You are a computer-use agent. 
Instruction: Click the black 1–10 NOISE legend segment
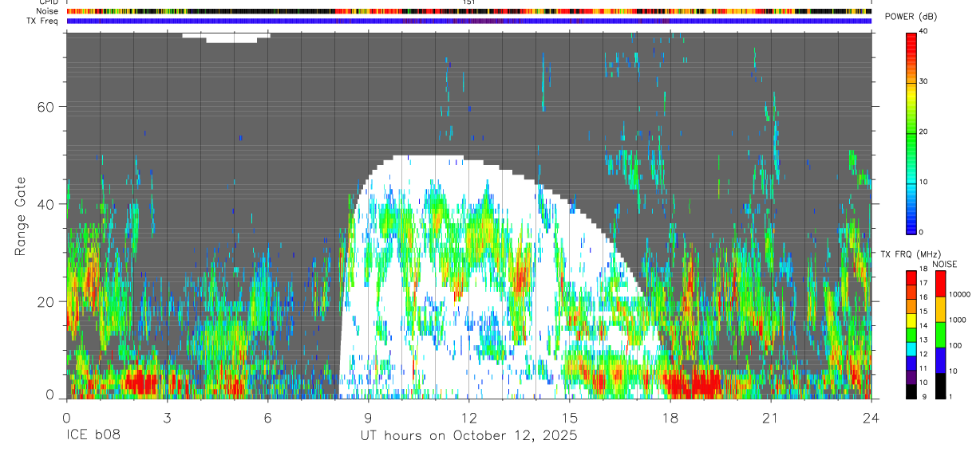click(940, 386)
